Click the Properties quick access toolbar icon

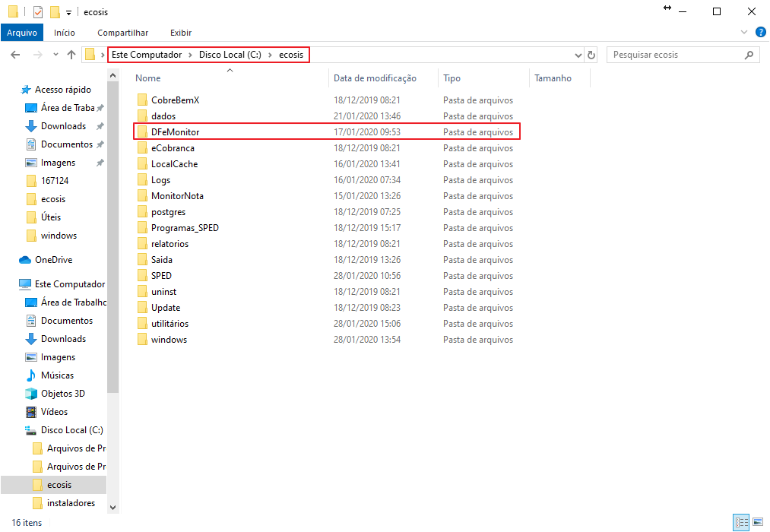38,11
